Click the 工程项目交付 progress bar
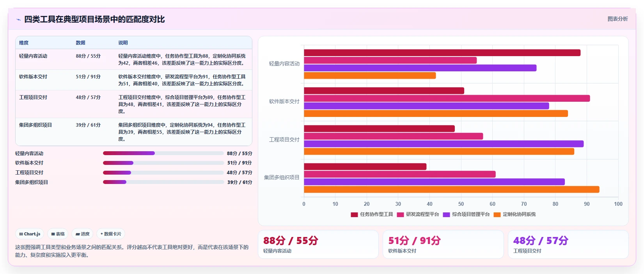Image resolution: width=644 pixels, height=274 pixels. click(163, 173)
